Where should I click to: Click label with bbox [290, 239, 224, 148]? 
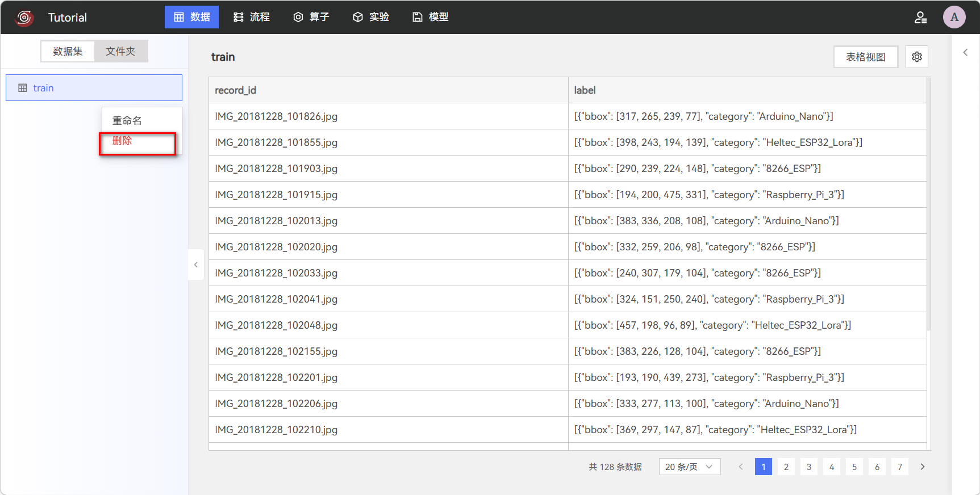point(748,169)
